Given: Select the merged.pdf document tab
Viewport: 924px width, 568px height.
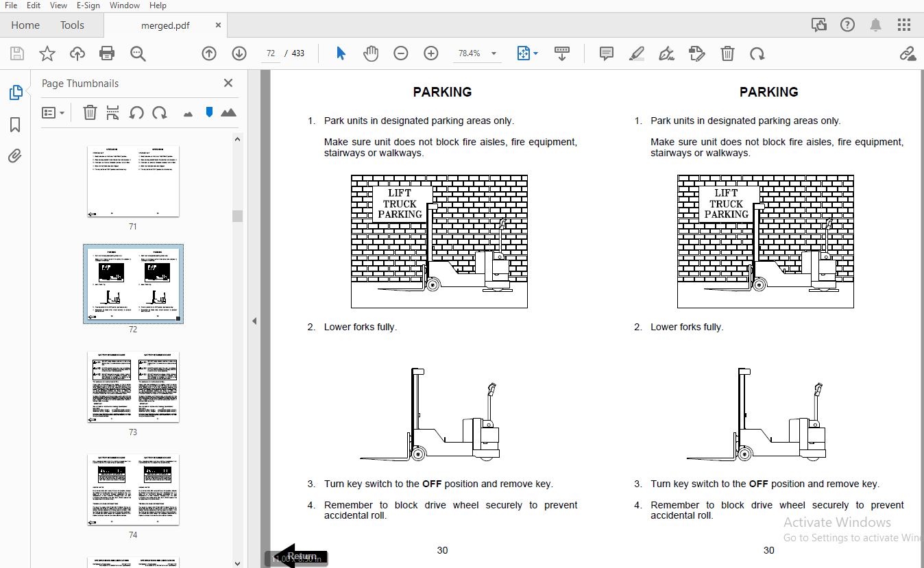Looking at the screenshot, I should pyautogui.click(x=165, y=25).
